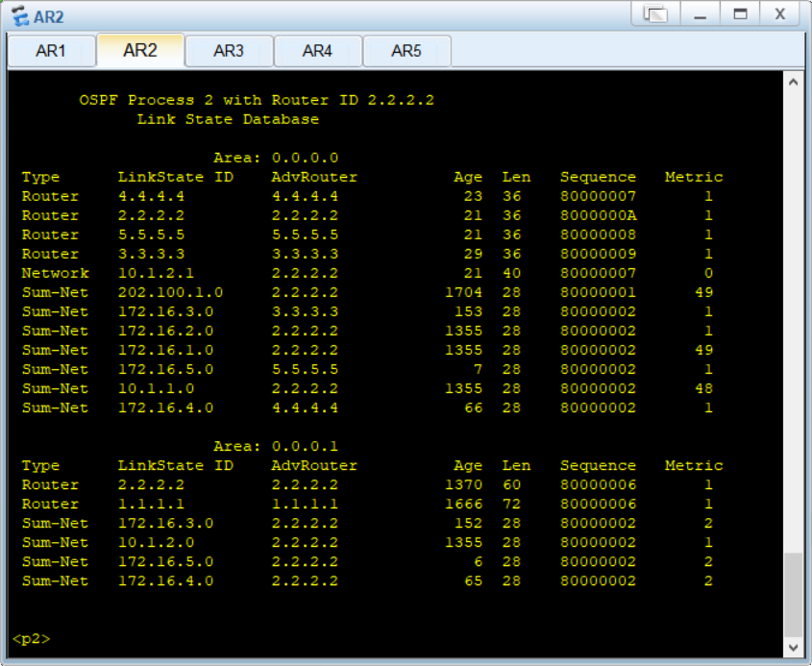Click LinkState ID 10.1.2.1
This screenshot has height=666, width=812.
pyautogui.click(x=156, y=273)
